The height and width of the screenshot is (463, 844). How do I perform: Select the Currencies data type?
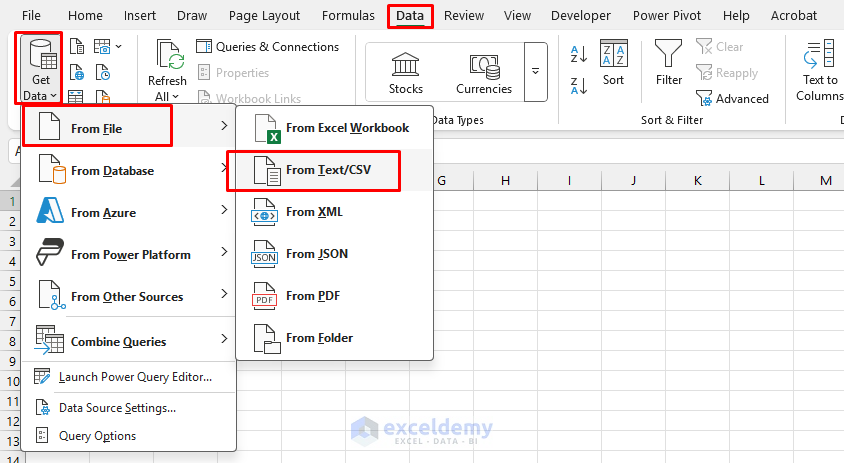pyautogui.click(x=484, y=73)
